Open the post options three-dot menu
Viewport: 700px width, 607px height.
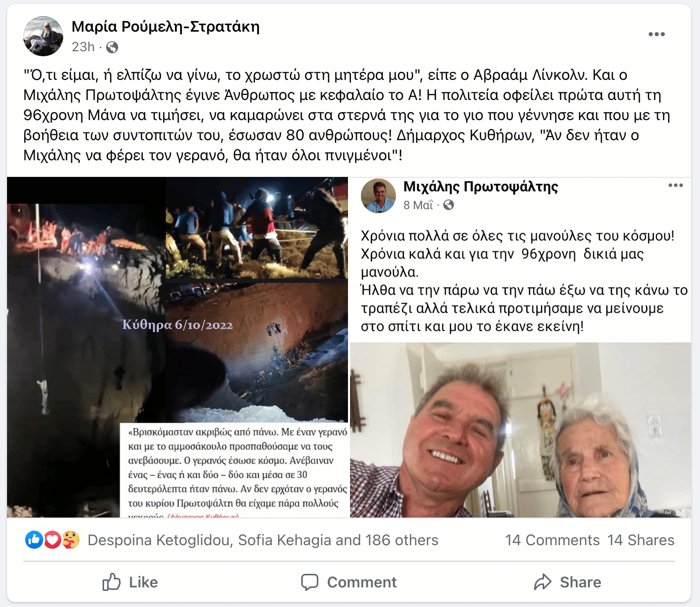point(656,34)
